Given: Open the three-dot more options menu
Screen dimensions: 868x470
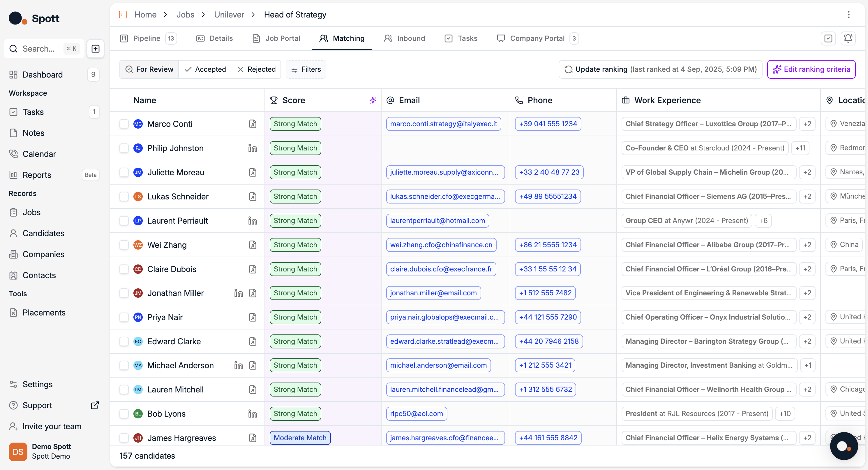Looking at the screenshot, I should point(848,15).
